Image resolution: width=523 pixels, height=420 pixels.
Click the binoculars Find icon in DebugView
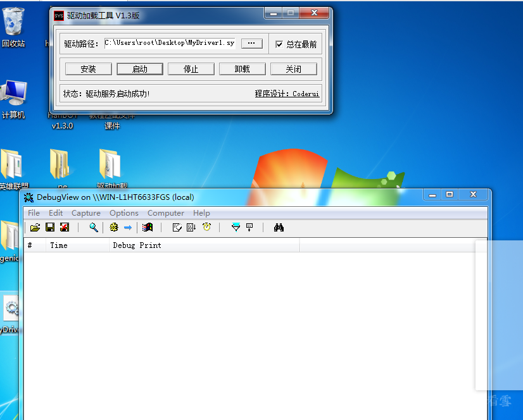pyautogui.click(x=279, y=228)
